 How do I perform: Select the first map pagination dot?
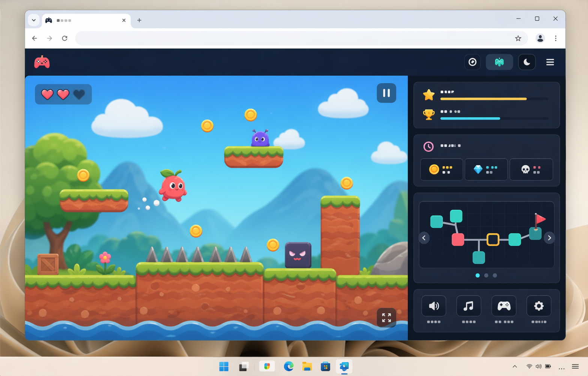pyautogui.click(x=477, y=276)
